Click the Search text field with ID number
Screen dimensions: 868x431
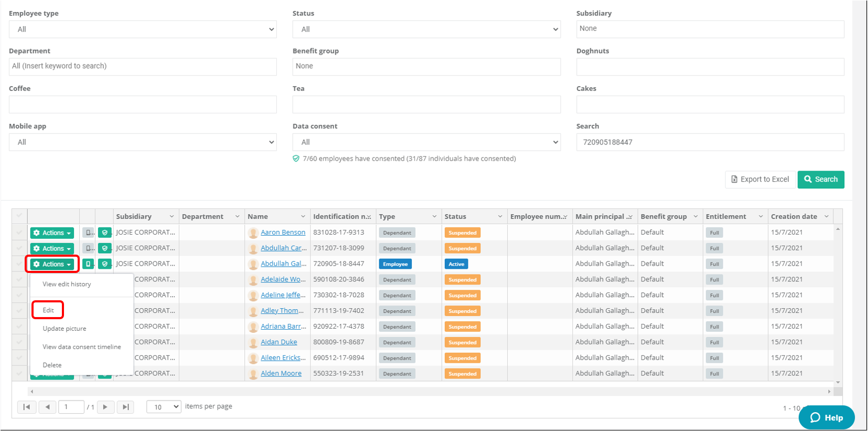[x=710, y=142]
